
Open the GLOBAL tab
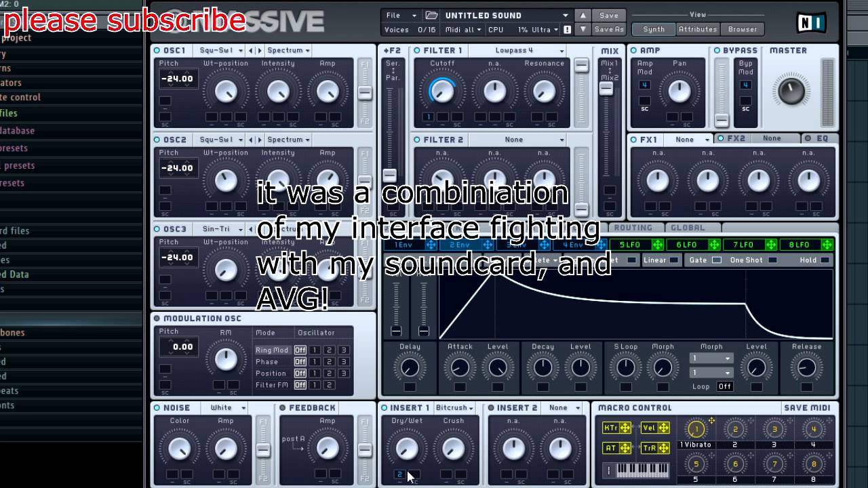(x=688, y=228)
